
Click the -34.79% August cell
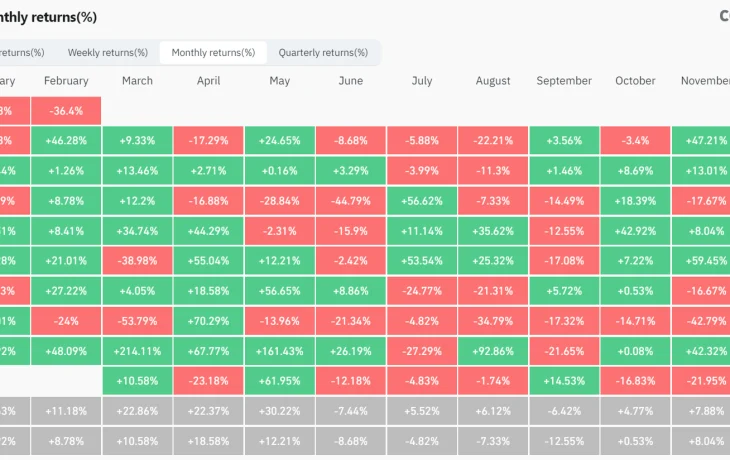(x=493, y=321)
